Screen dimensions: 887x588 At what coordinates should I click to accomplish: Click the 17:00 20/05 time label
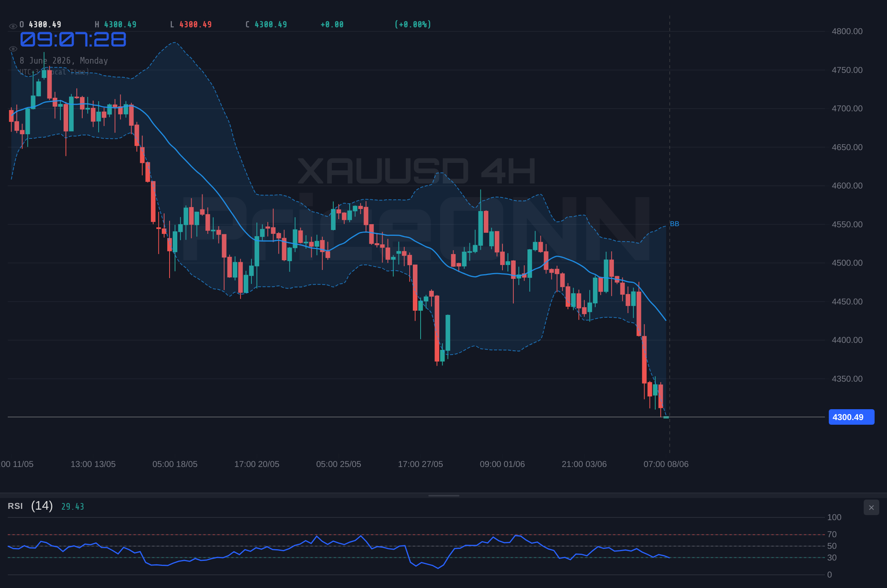pyautogui.click(x=257, y=464)
